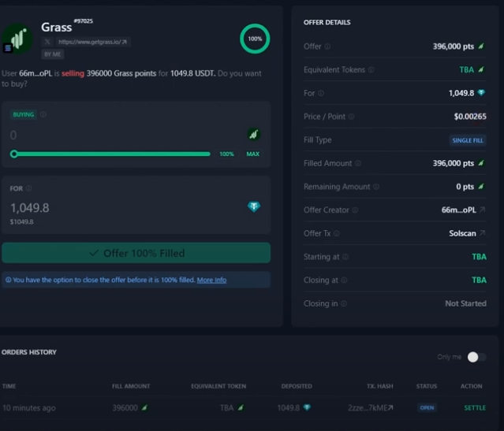The height and width of the screenshot is (431, 504).
Task: Click the EQUIVALENT TOKEN column header
Action: click(218, 386)
